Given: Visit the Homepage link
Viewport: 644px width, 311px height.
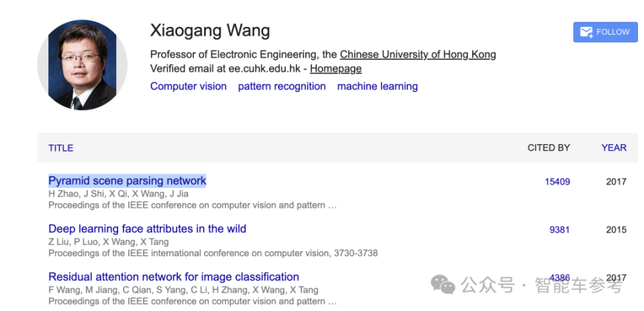Looking at the screenshot, I should click(x=335, y=68).
